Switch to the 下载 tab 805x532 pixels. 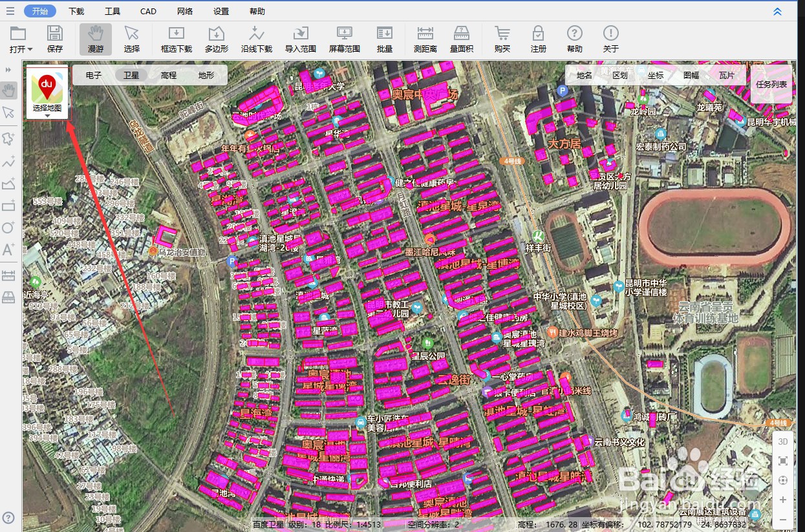[76, 11]
